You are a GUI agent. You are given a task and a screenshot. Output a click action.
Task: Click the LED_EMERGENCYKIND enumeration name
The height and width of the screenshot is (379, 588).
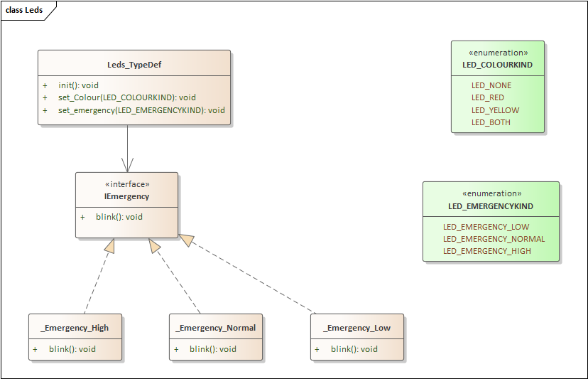coord(491,206)
